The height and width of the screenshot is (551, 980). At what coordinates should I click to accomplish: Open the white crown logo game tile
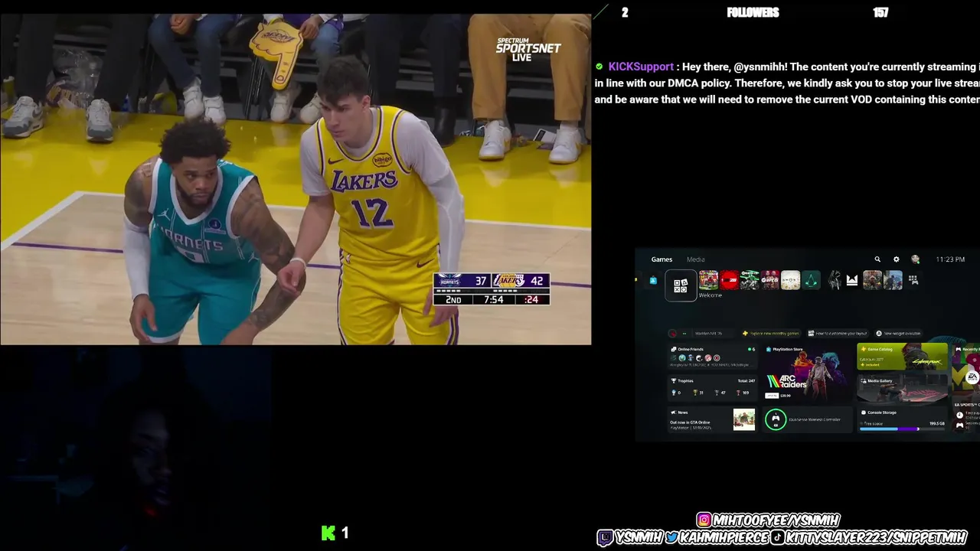pos(852,281)
